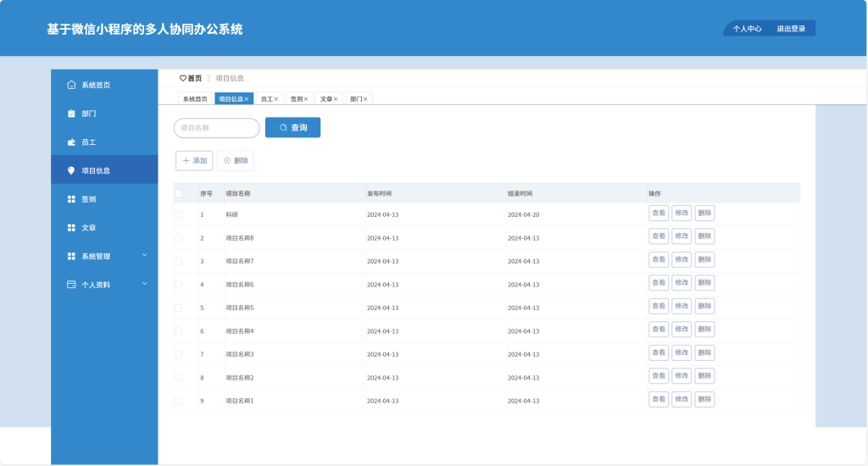
Task: Click the 查询 search button
Action: click(x=292, y=128)
